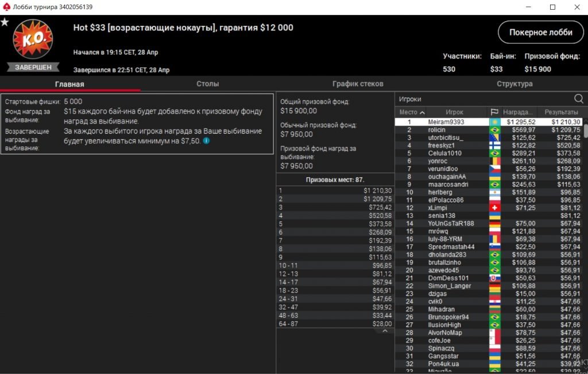
Task: Click the Игроки search field
Action: pyautogui.click(x=482, y=99)
